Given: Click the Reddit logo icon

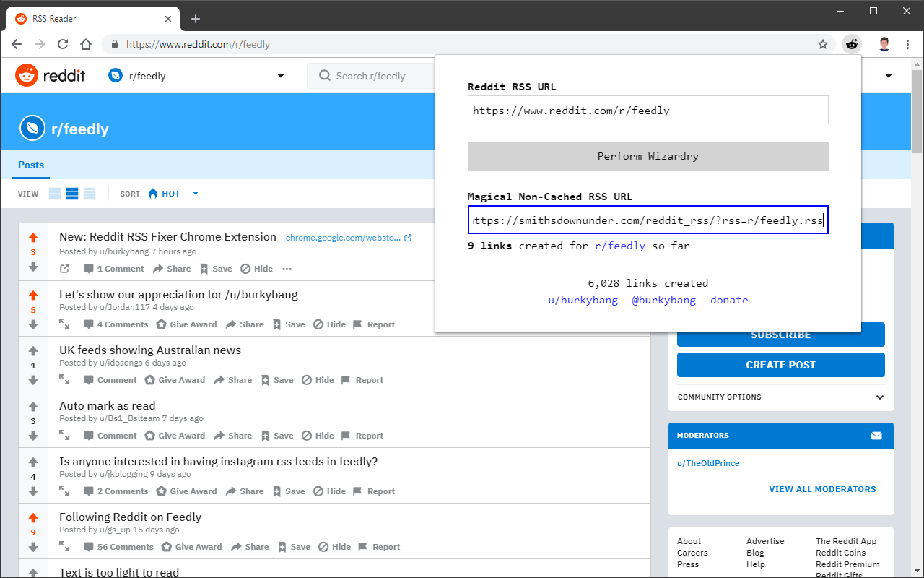Looking at the screenshot, I should [26, 75].
